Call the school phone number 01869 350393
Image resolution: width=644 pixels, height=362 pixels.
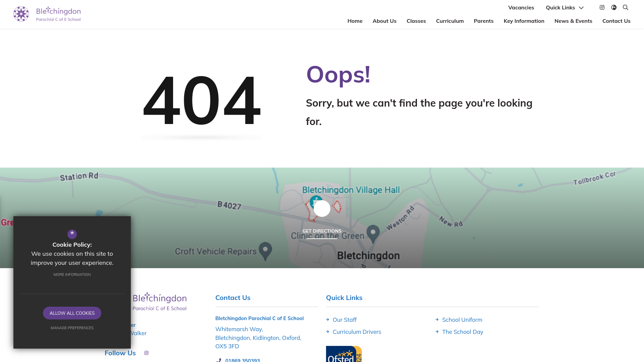pos(243,360)
